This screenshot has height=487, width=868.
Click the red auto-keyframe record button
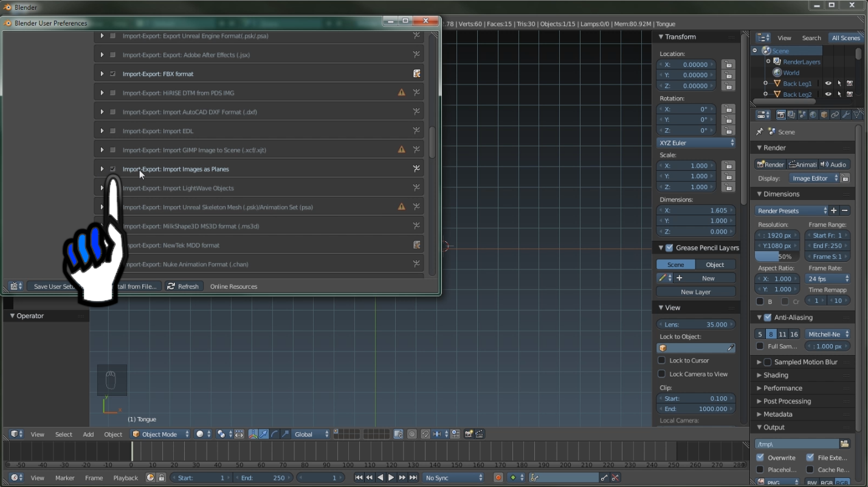tap(498, 478)
